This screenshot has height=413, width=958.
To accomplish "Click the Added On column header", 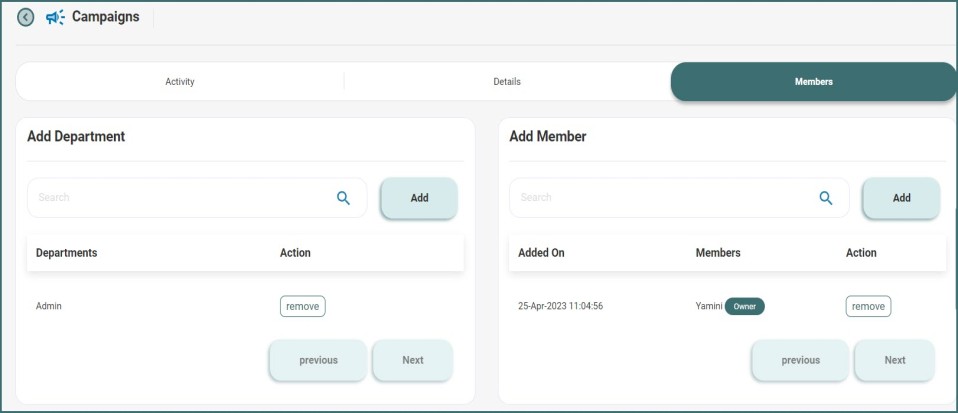I will [x=541, y=253].
